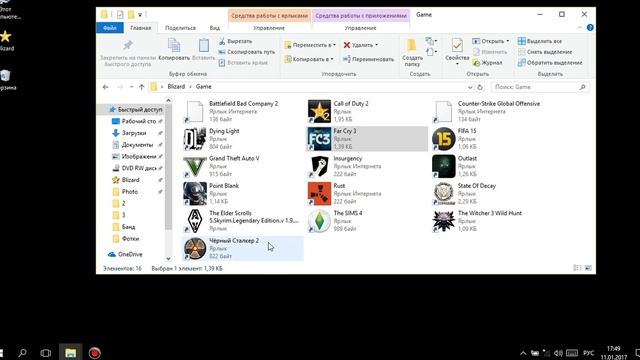Open recent locations dropdown arrow
This screenshot has width=640, height=360.
tap(131, 87)
